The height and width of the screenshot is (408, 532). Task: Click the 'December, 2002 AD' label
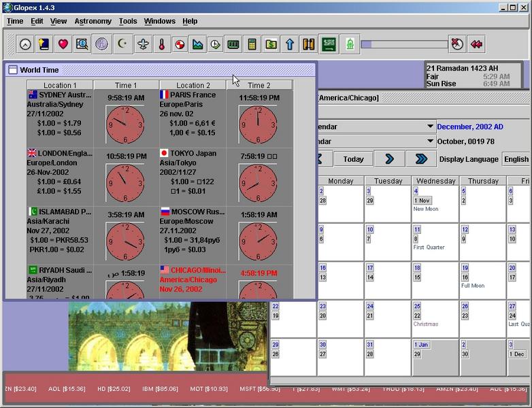click(x=470, y=127)
